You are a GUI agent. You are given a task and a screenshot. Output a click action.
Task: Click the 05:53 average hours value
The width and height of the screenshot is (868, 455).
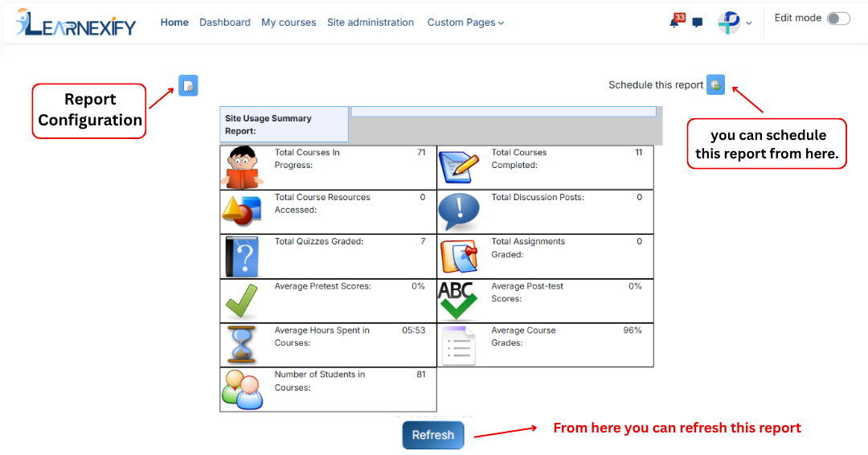click(414, 330)
